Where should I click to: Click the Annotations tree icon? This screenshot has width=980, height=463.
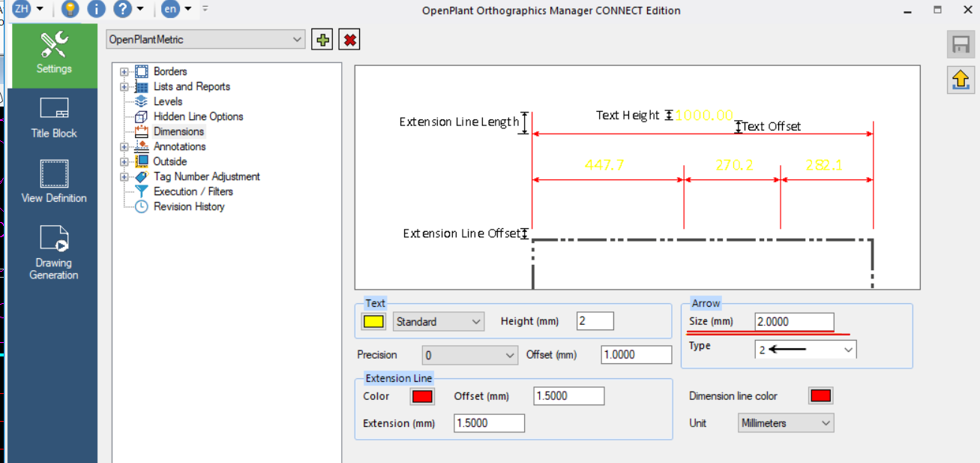142,146
